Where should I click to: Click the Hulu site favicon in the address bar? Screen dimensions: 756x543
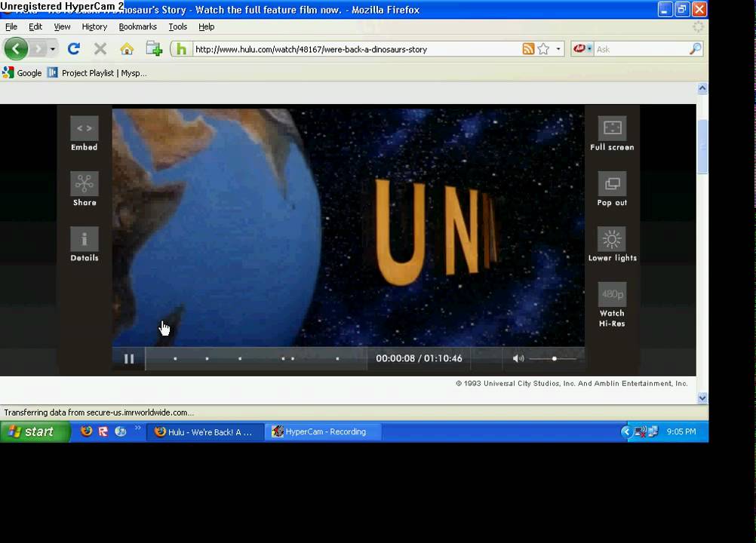click(181, 49)
